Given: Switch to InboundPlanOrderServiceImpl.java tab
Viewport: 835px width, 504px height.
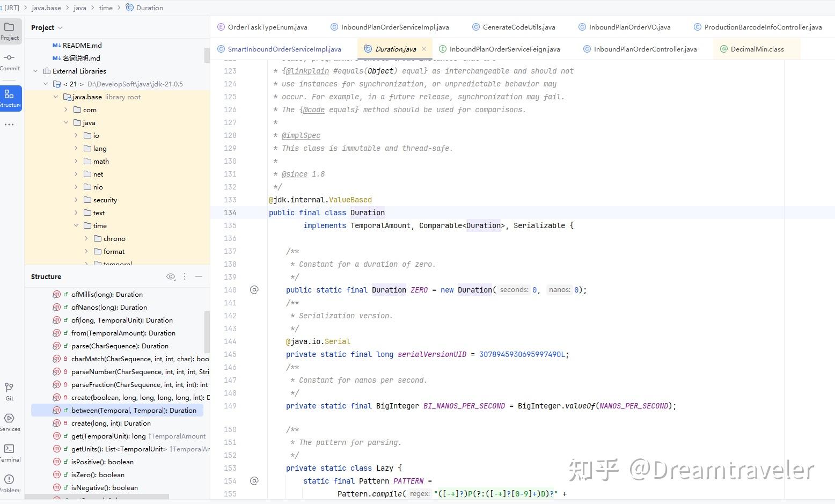Looking at the screenshot, I should tap(390, 27).
